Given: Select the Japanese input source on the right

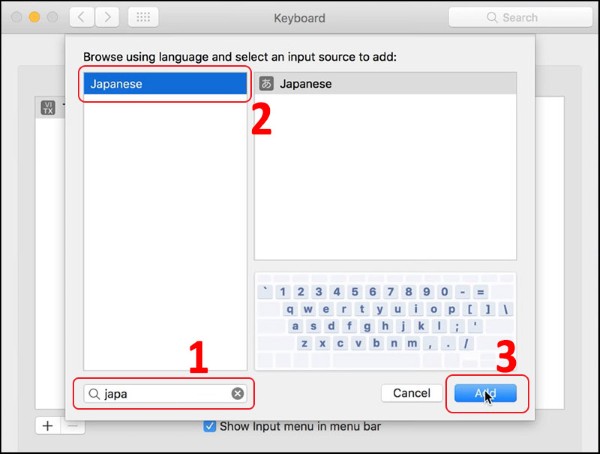Looking at the screenshot, I should coord(385,84).
